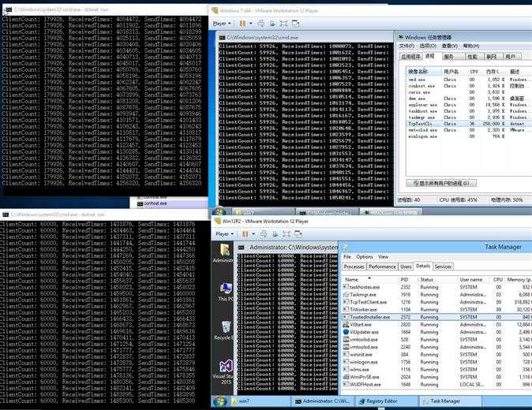This screenshot has width=532, height=410.
Task: Open 查看(V) menu in Windows 任务管理器
Action: pos(450,46)
